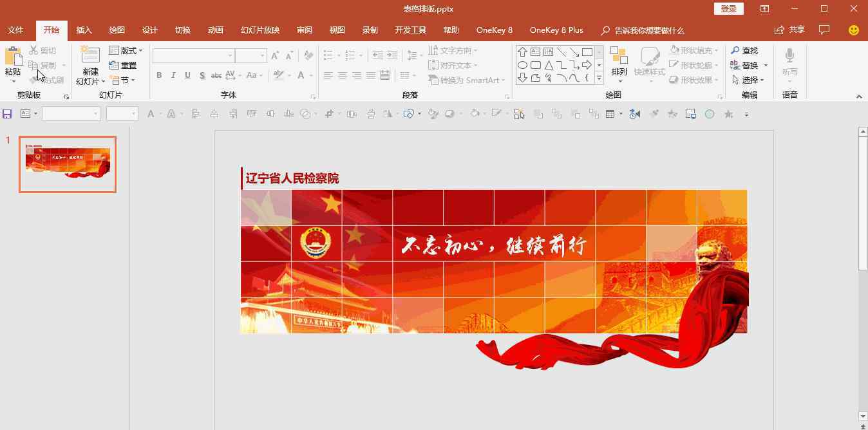Click the purple save icon in quick toolbar
868x430 pixels.
[x=7, y=114]
